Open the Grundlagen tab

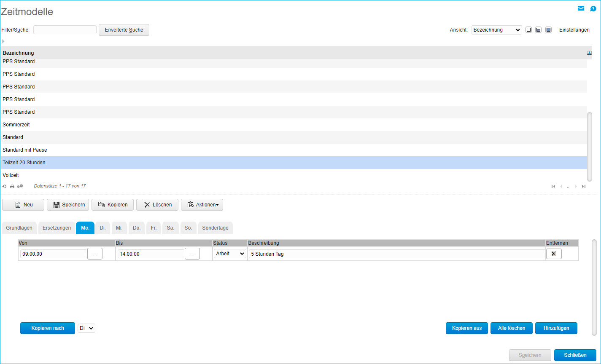[x=19, y=228]
